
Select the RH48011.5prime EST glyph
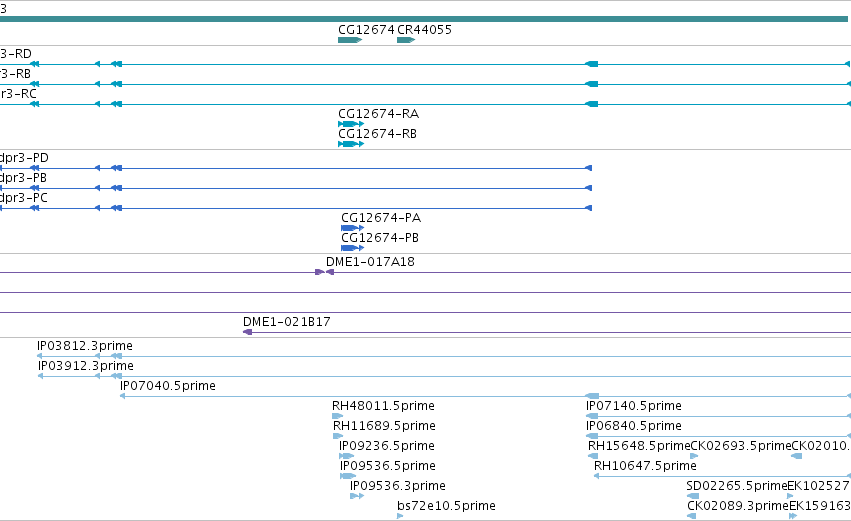[338, 416]
